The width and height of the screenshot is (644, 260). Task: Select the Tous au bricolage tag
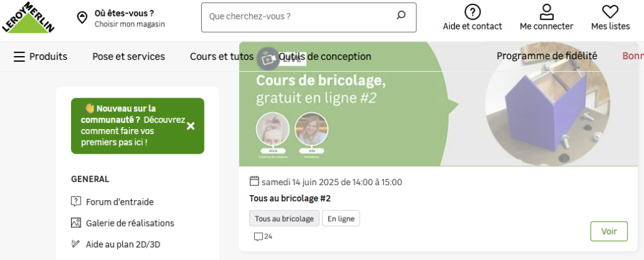coord(284,218)
